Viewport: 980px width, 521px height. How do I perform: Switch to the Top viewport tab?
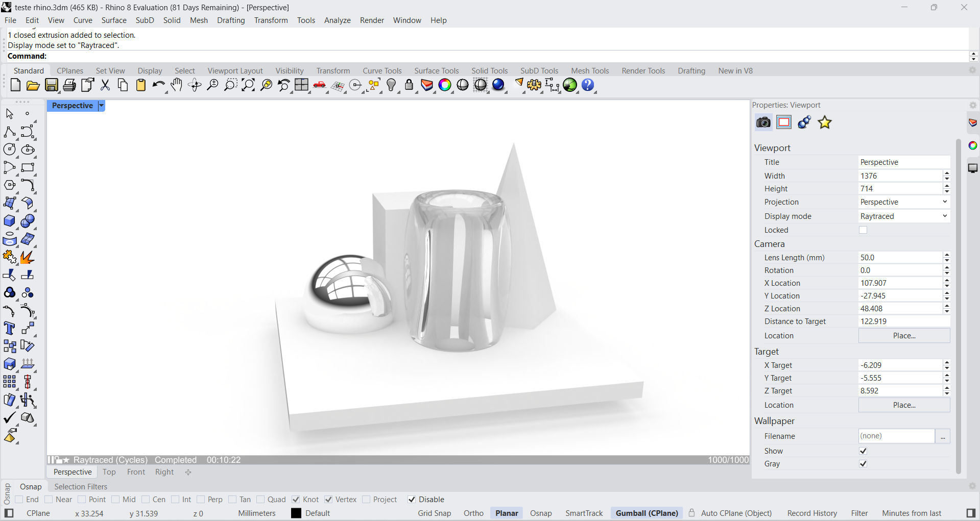[109, 472]
